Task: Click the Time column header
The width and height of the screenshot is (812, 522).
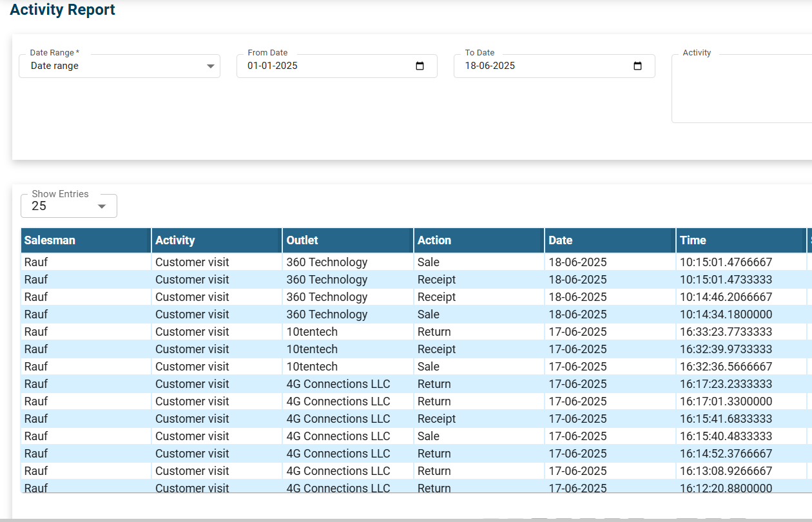Action: (693, 240)
